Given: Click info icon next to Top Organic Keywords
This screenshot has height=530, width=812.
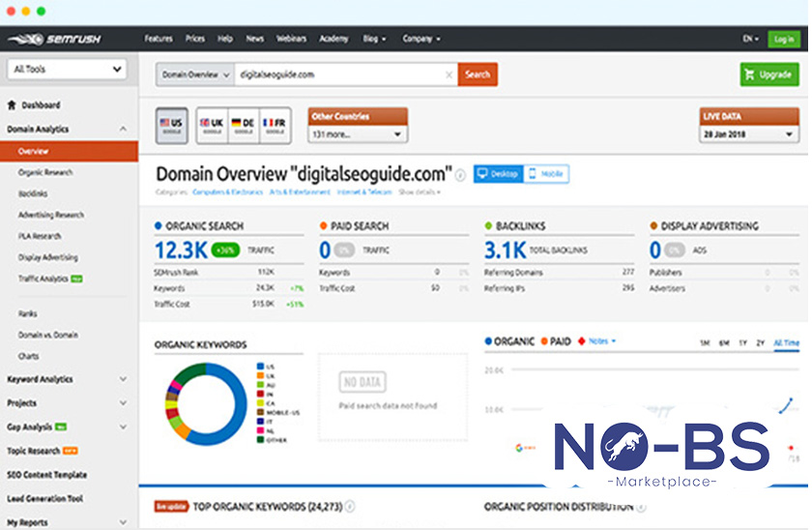Looking at the screenshot, I should [350, 506].
